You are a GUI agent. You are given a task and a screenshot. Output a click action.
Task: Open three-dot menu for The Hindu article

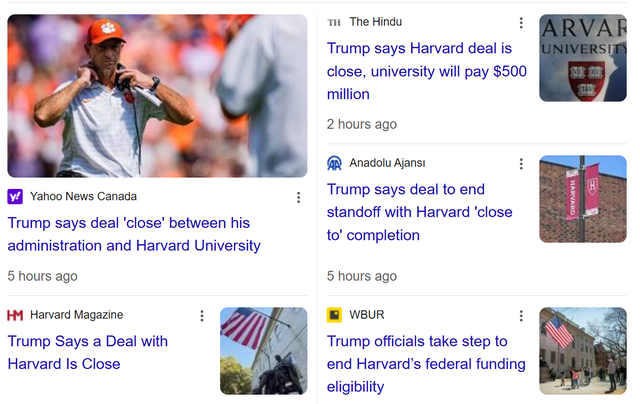(x=520, y=23)
